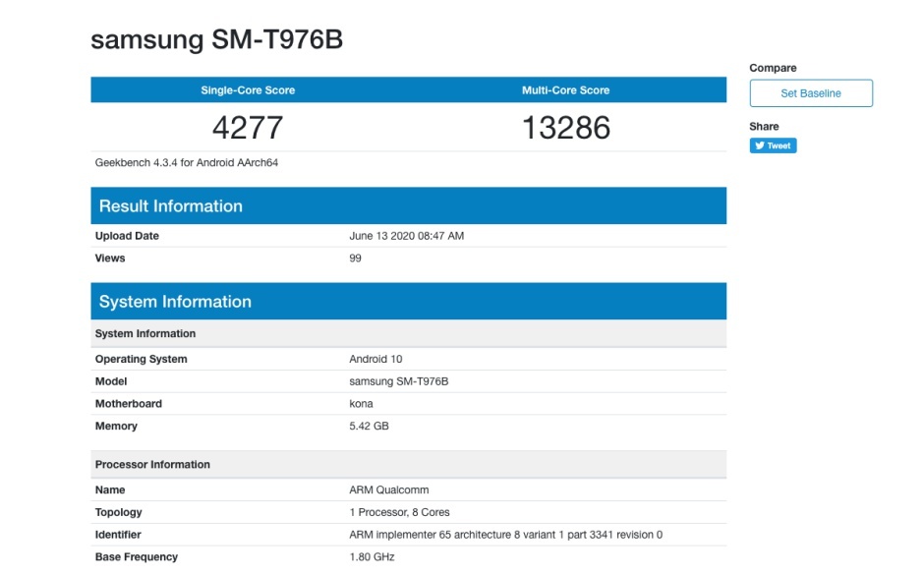Click the single-core score value 4277
This screenshot has width=924, height=576.
click(x=248, y=127)
